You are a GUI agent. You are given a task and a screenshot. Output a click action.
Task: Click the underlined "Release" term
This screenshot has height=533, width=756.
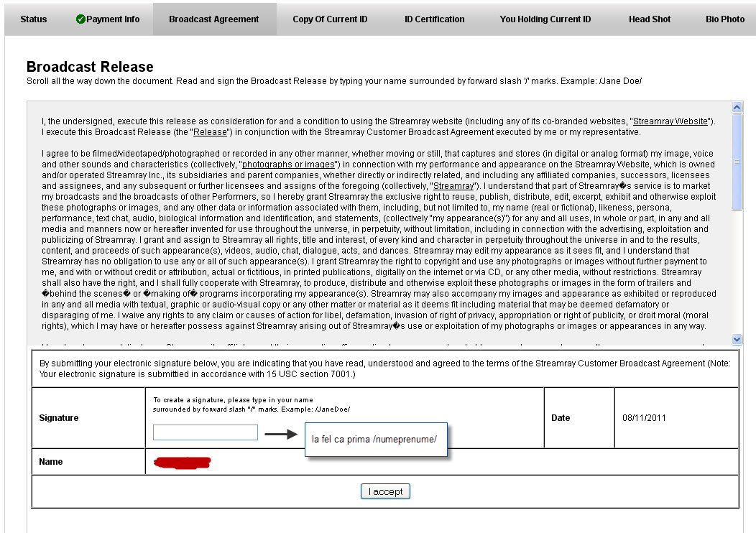point(210,132)
